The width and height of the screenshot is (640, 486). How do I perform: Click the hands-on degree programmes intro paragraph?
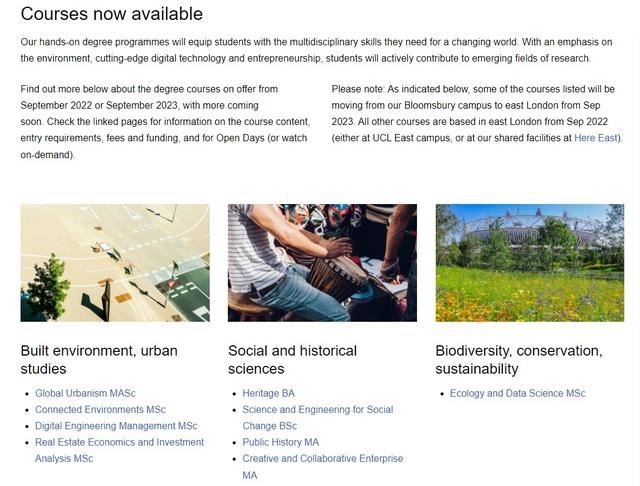316,50
